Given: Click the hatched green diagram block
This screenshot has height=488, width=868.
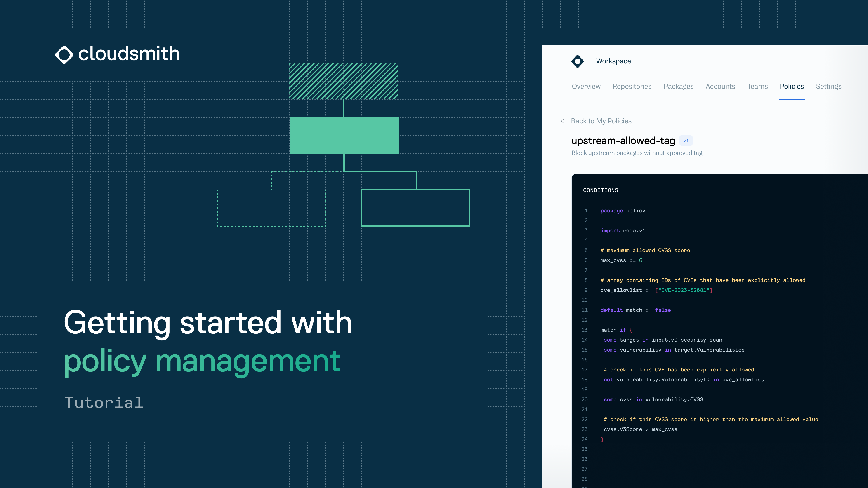Looking at the screenshot, I should click(x=343, y=81).
